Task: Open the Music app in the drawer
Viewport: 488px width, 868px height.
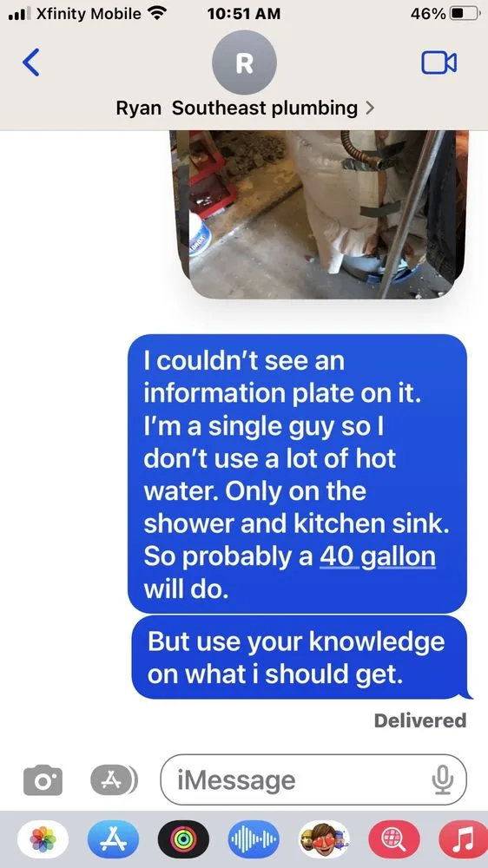Action: click(x=465, y=839)
